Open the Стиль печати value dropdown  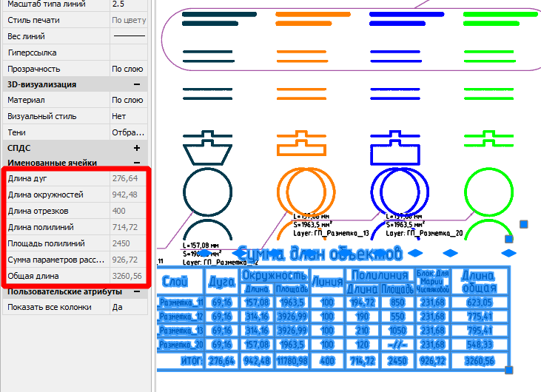pyautogui.click(x=128, y=20)
